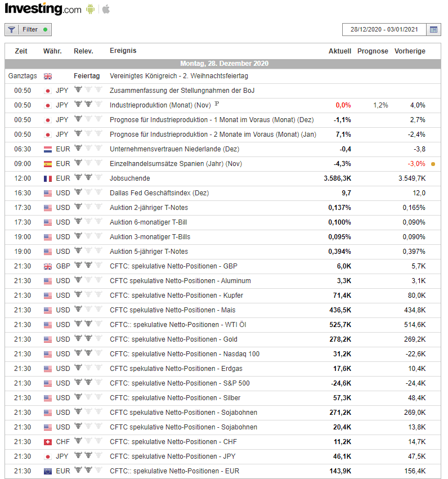Click the Zeit column header
Screen dimensions: 448x479
21,51
